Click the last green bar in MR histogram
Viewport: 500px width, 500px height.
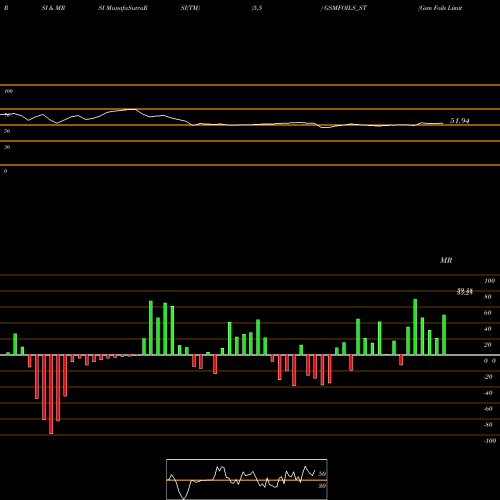[444, 335]
